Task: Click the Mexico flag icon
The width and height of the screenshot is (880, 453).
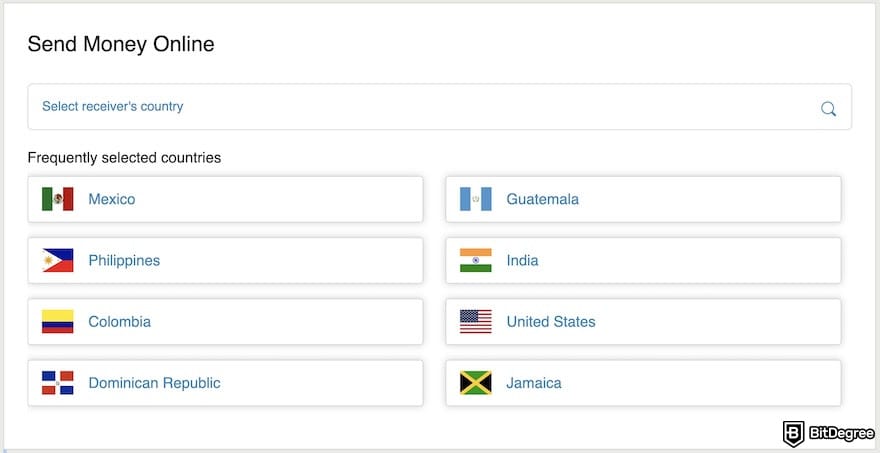Action: tap(58, 199)
